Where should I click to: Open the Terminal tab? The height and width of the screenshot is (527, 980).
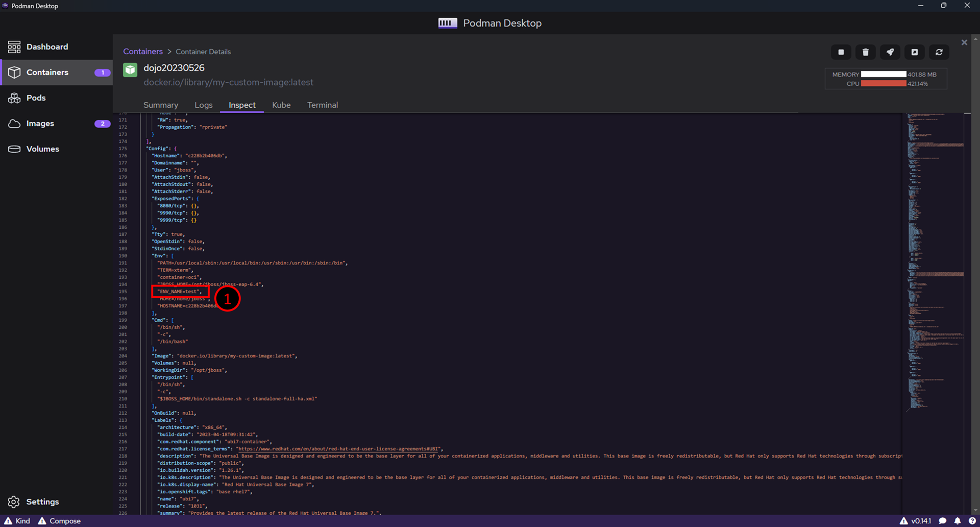323,105
